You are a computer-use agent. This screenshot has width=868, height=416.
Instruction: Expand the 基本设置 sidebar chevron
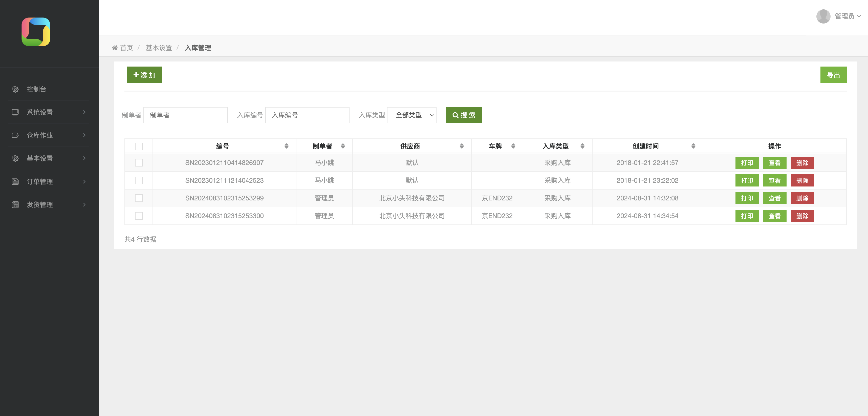pos(84,158)
